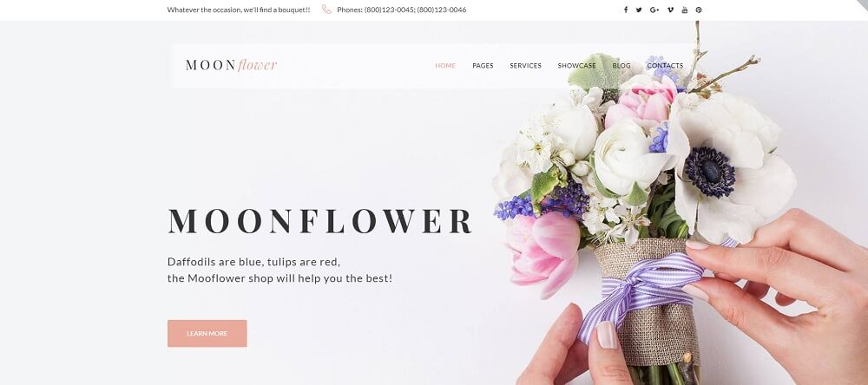Click the pink phone handset icon

point(326,10)
